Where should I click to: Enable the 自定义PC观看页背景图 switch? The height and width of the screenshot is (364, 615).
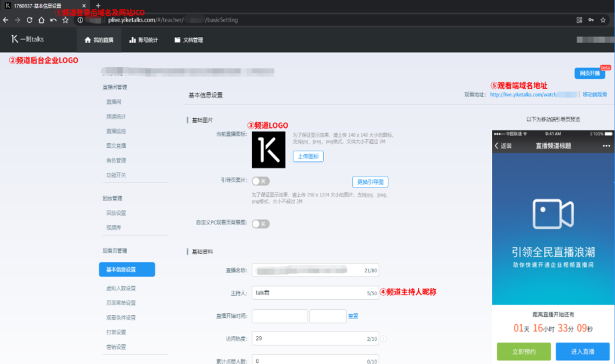pyautogui.click(x=260, y=224)
